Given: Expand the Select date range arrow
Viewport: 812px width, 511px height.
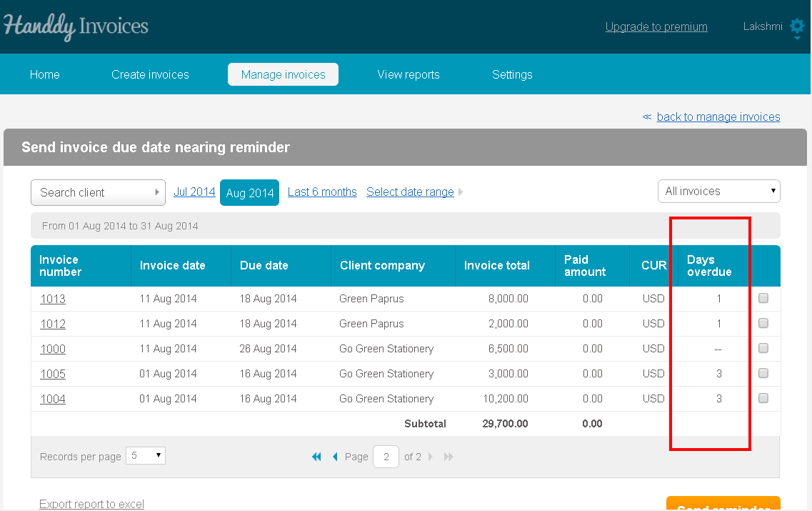Looking at the screenshot, I should (461, 192).
